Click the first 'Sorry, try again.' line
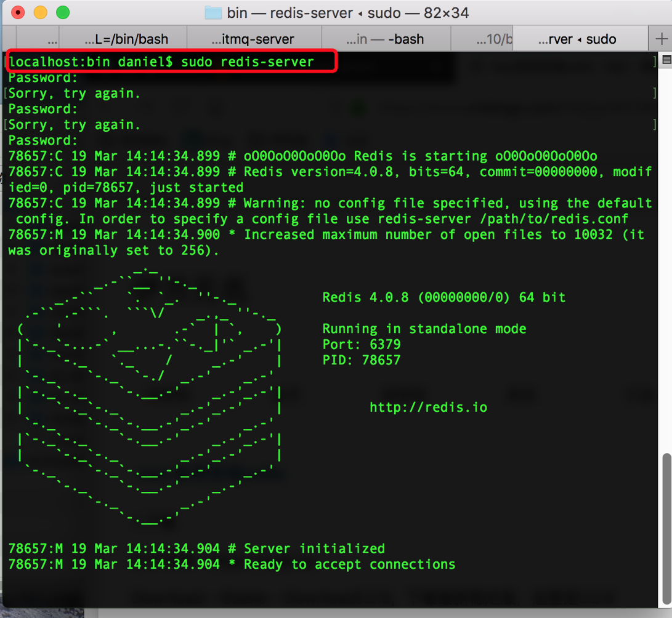This screenshot has height=618, width=672. [74, 93]
